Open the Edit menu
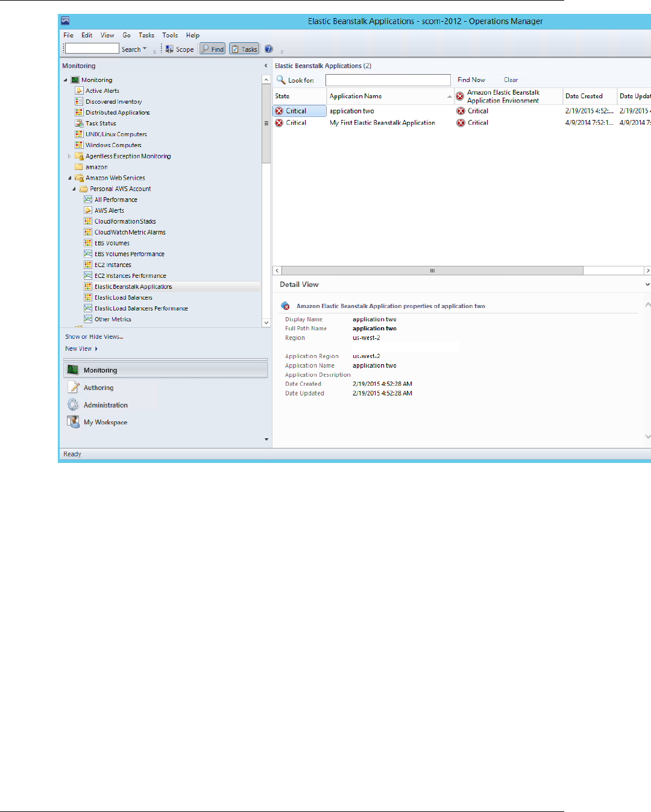The width and height of the screenshot is (651, 812). click(x=87, y=35)
